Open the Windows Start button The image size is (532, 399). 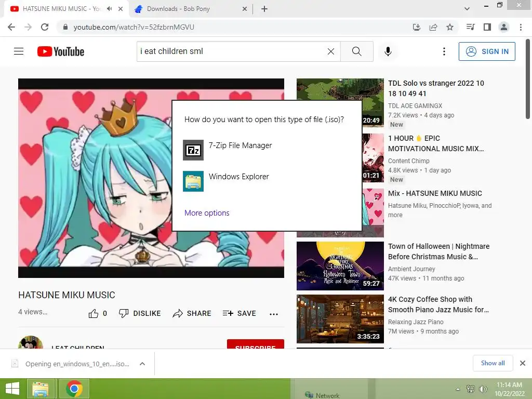pyautogui.click(x=12, y=389)
